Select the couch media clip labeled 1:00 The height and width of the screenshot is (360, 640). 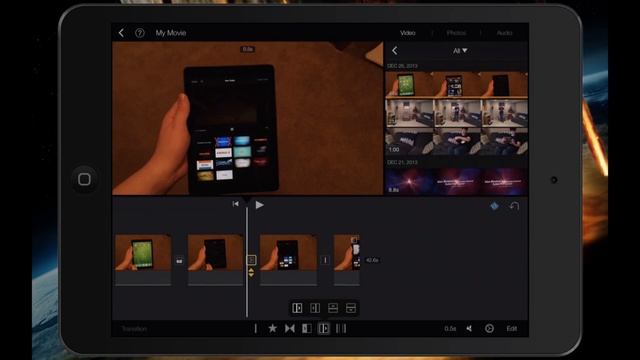(x=456, y=141)
